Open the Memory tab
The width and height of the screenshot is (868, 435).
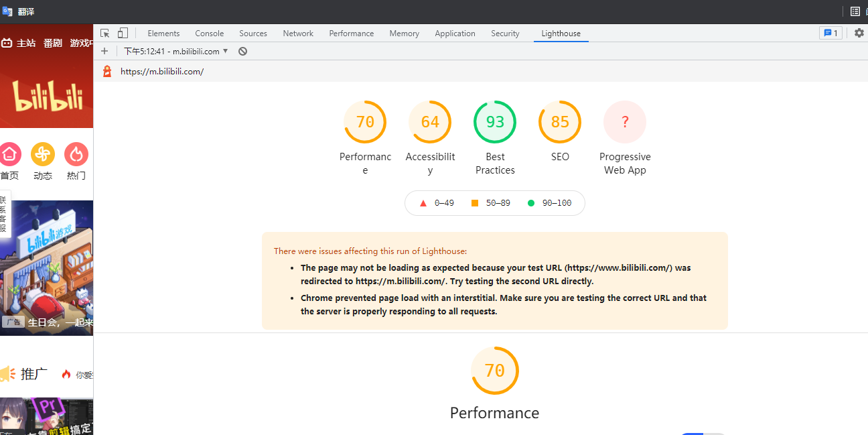pos(405,34)
